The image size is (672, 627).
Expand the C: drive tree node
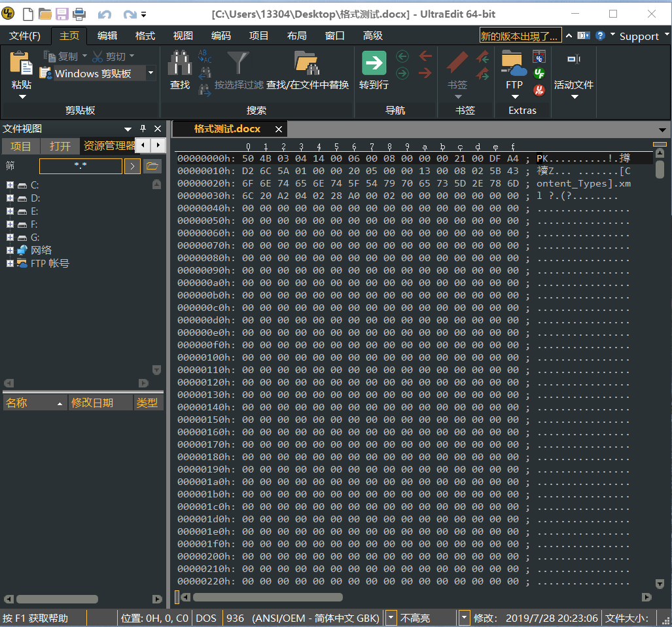(x=10, y=185)
